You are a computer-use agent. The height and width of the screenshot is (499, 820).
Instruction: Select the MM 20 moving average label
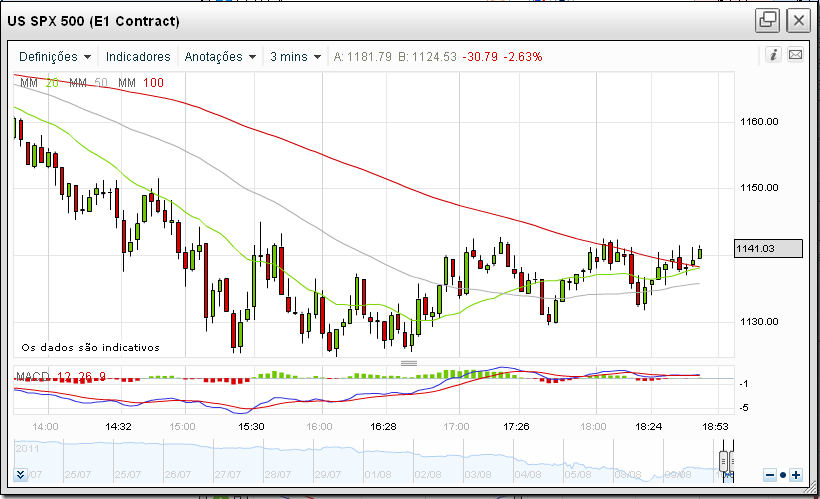[x=39, y=83]
